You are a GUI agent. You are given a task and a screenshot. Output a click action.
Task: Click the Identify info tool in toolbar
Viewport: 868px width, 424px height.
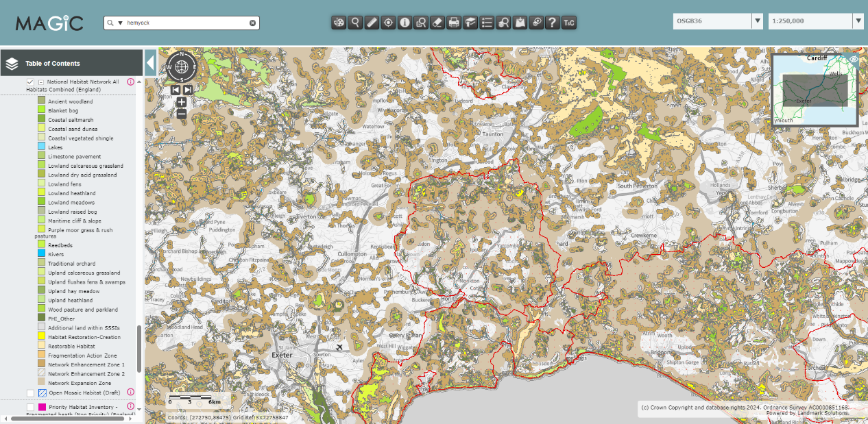(405, 23)
